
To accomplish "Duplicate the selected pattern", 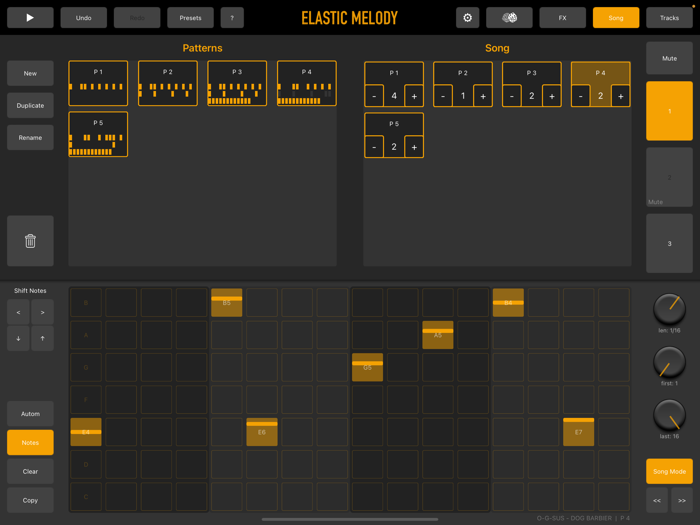I will 30,105.
